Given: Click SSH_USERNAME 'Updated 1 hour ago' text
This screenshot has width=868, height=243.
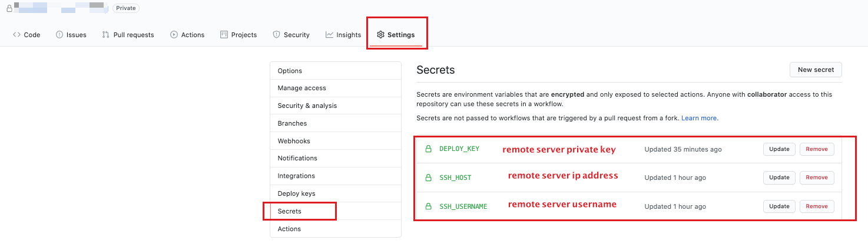Looking at the screenshot, I should pos(675,206).
